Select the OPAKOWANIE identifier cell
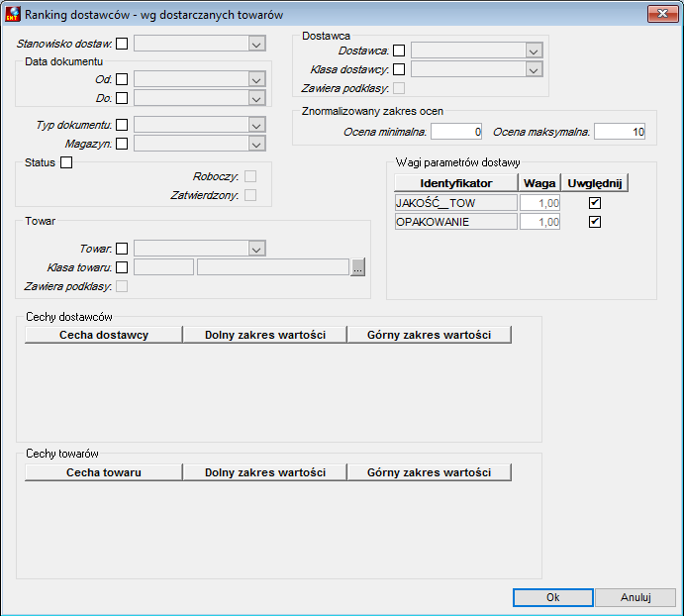684x616 pixels. tap(456, 222)
